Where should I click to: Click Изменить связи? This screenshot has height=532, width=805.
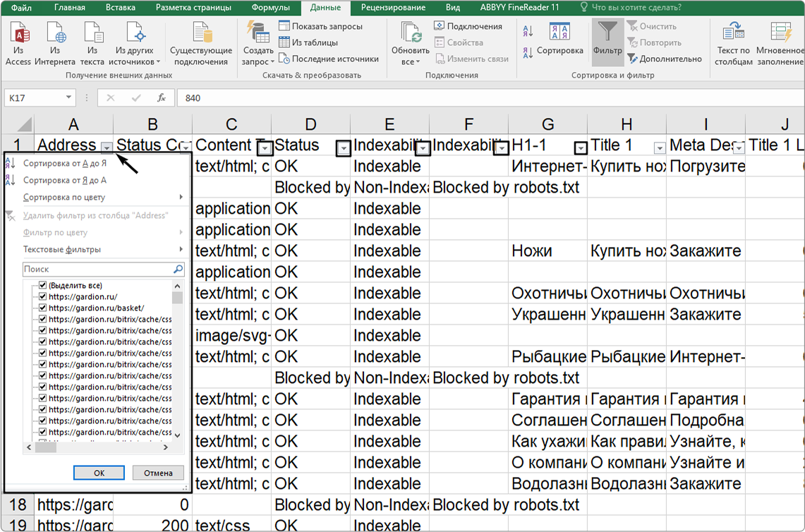click(472, 59)
